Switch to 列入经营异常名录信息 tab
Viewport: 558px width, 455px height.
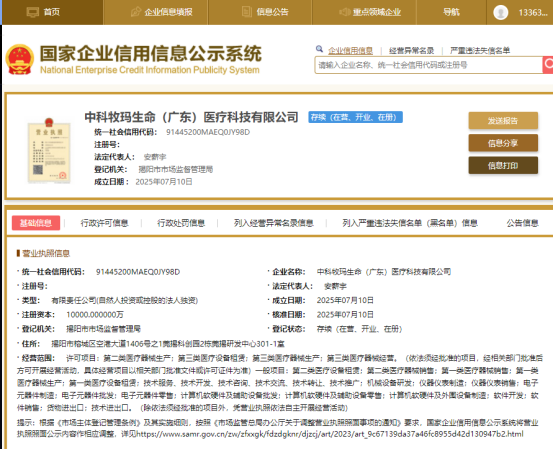[273, 223]
